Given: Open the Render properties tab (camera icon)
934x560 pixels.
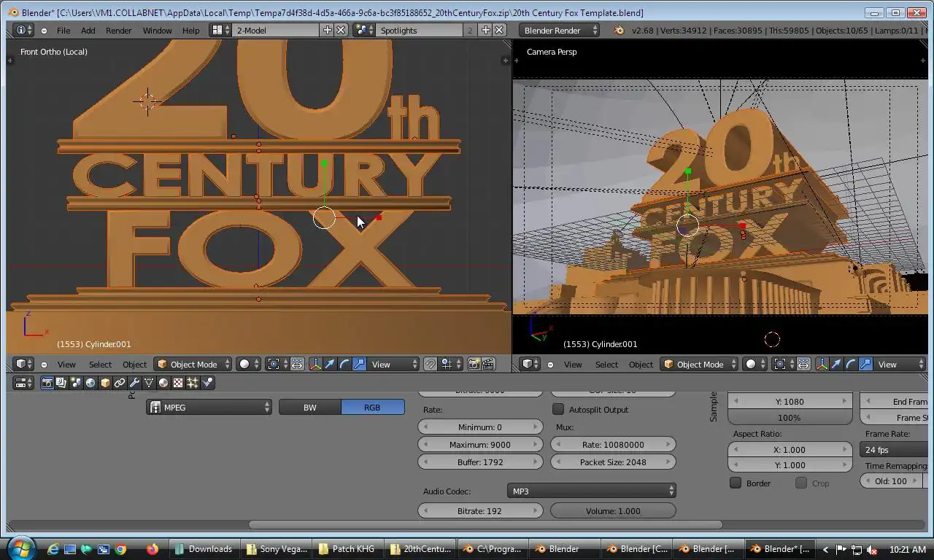Looking at the screenshot, I should tap(47, 383).
